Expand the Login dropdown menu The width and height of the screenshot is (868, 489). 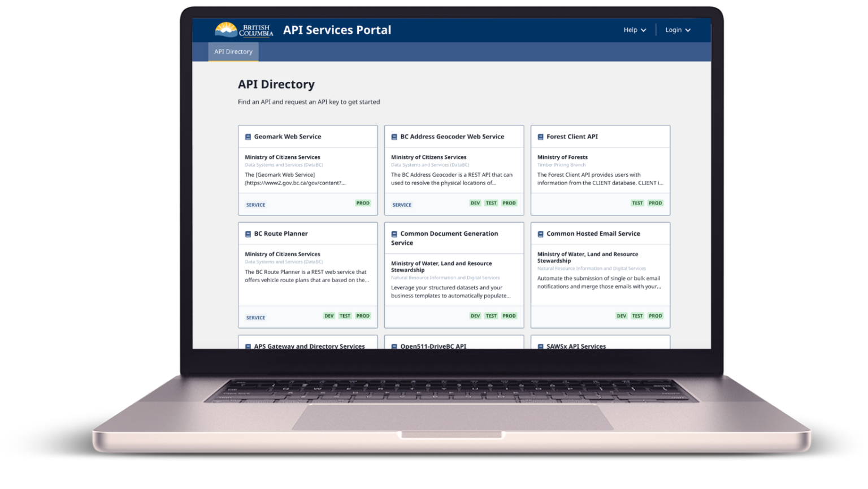pyautogui.click(x=678, y=29)
